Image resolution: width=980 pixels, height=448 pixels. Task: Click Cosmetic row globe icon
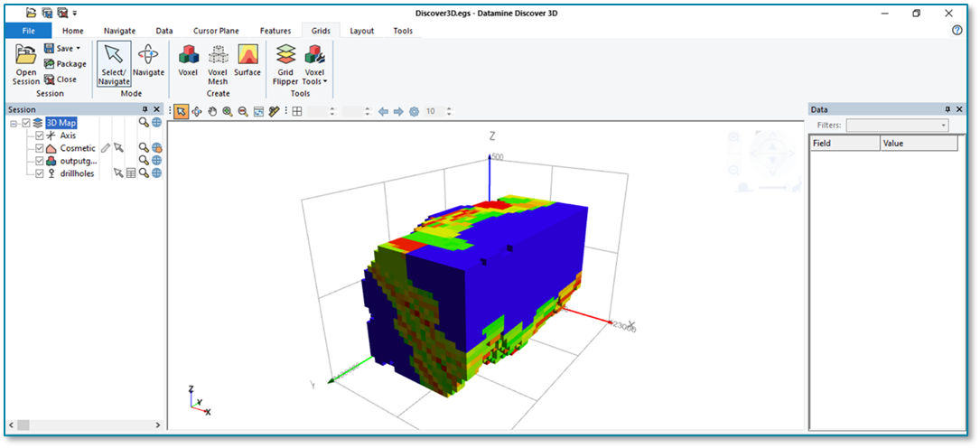coord(157,148)
